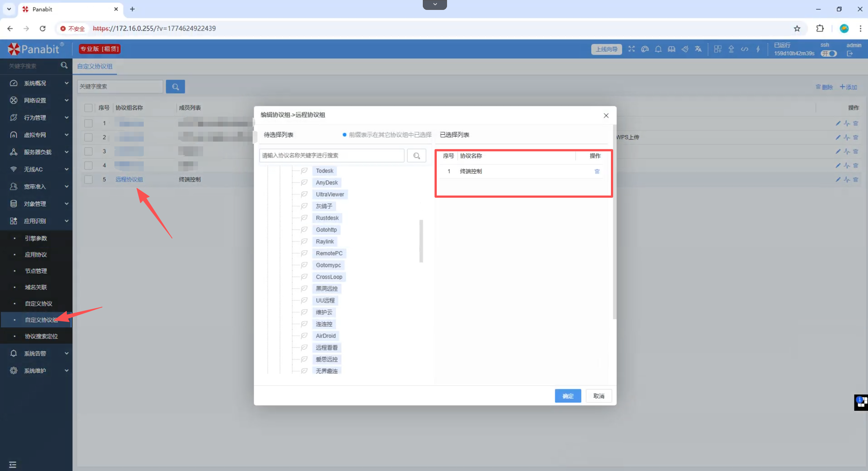Open the 应用协议 submenu item

click(36, 255)
